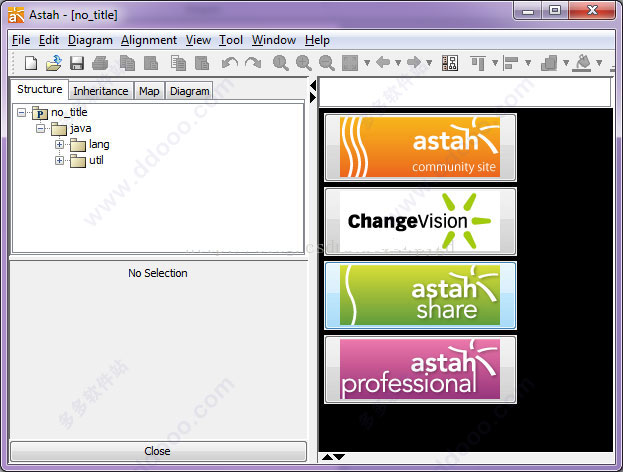Undo the last action via toolbar
The width and height of the screenshot is (623, 472).
230,63
